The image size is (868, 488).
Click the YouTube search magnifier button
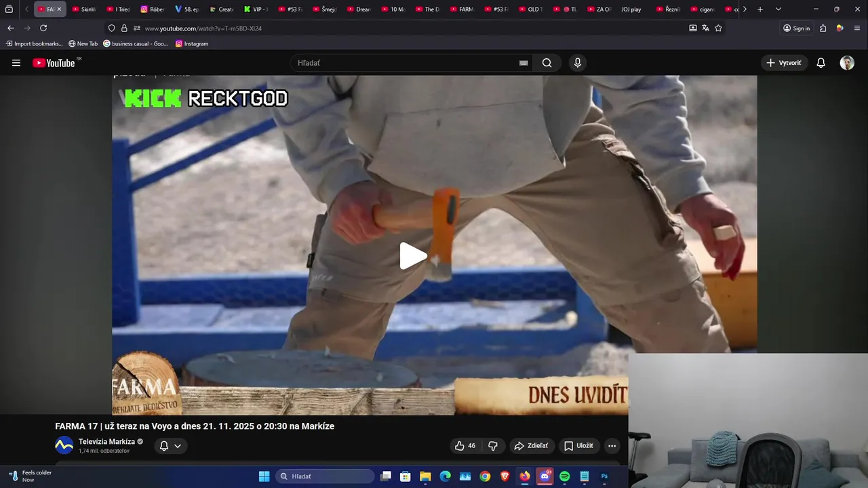click(547, 63)
